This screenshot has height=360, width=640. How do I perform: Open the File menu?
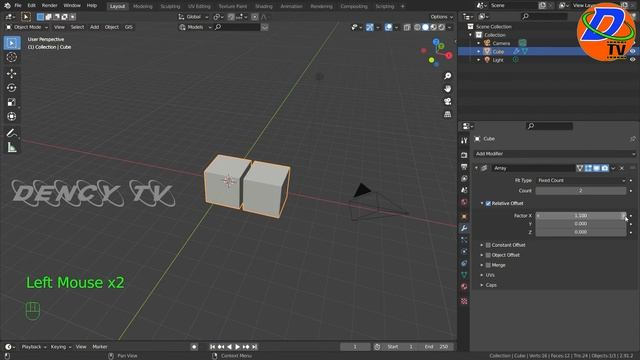click(x=18, y=6)
